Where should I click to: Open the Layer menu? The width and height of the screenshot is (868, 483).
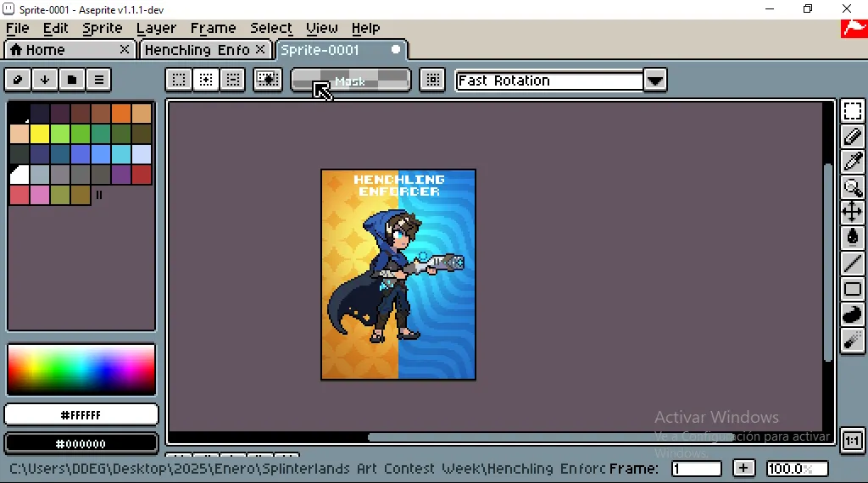[156, 28]
